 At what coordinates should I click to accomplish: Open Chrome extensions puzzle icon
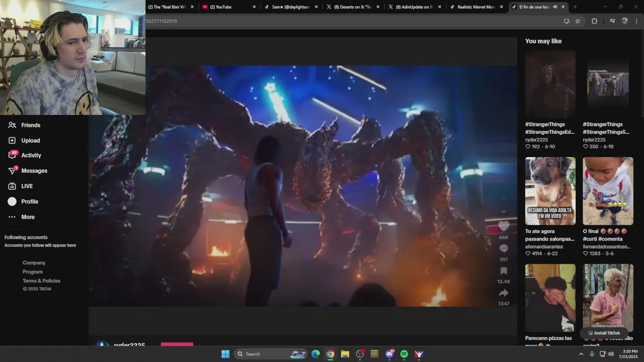pyautogui.click(x=594, y=21)
